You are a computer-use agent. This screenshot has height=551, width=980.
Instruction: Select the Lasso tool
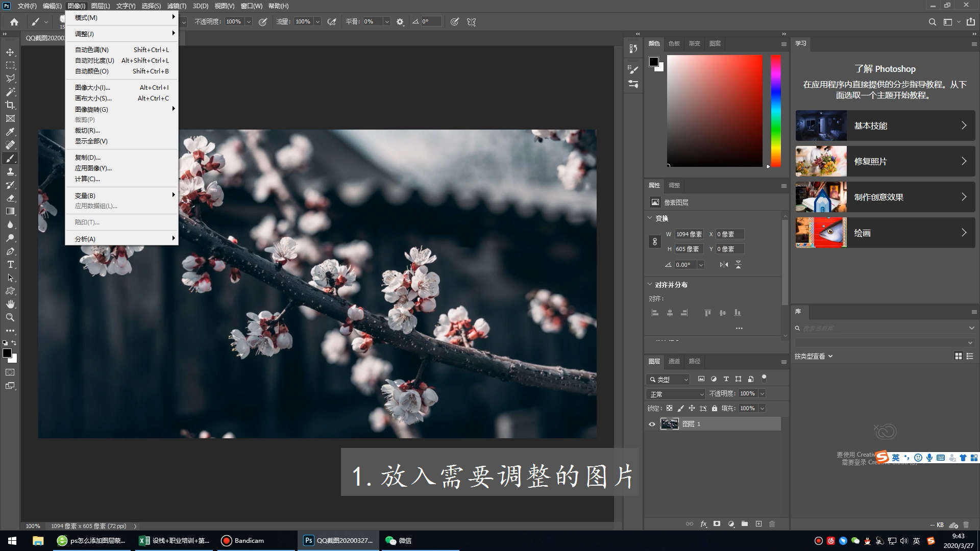point(10,79)
